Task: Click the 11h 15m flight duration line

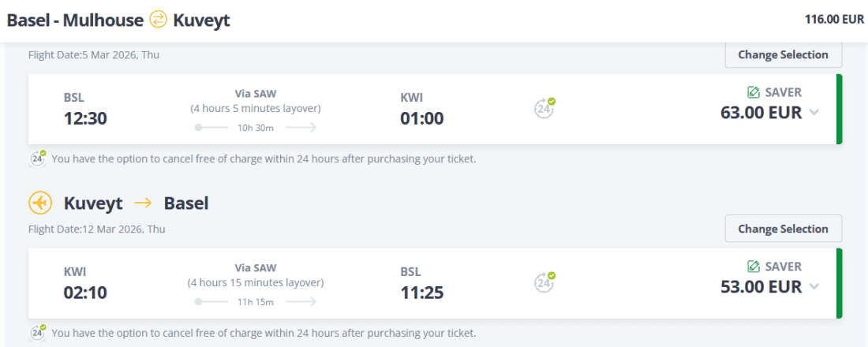Action: [256, 301]
